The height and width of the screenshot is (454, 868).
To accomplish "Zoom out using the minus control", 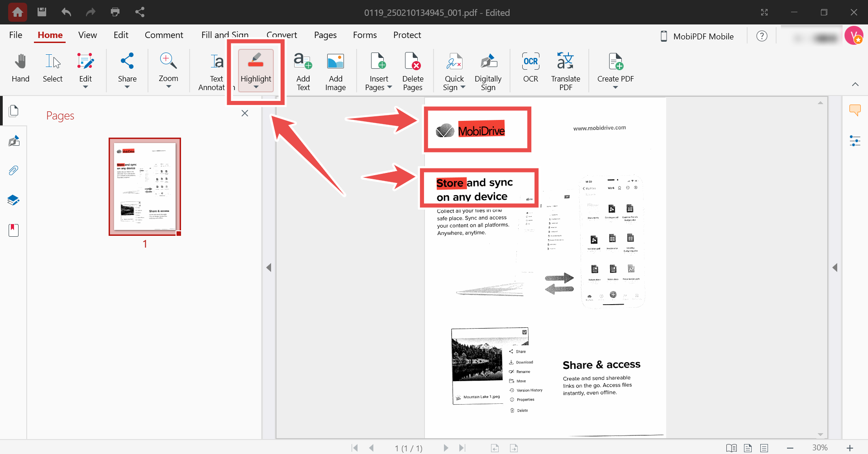I will click(790, 448).
